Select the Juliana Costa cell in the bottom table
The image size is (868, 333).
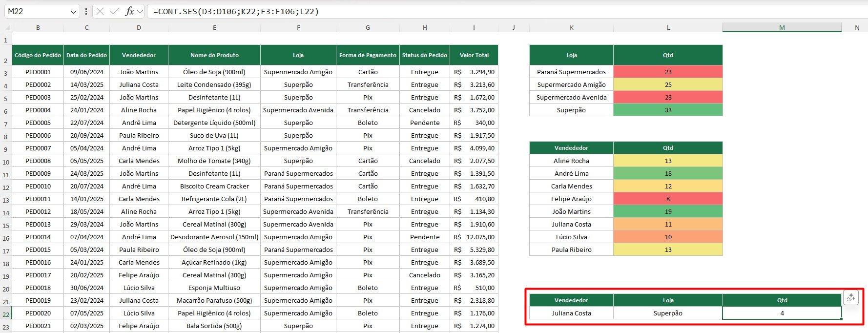point(571,313)
